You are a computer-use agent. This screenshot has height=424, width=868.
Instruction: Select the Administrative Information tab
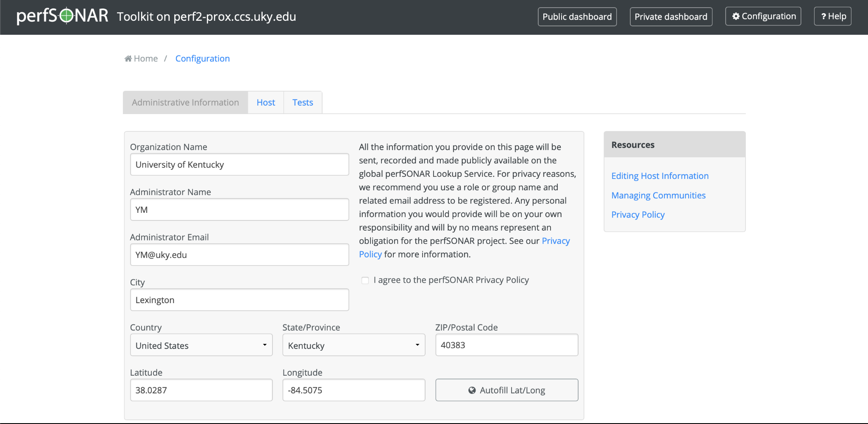(x=185, y=102)
